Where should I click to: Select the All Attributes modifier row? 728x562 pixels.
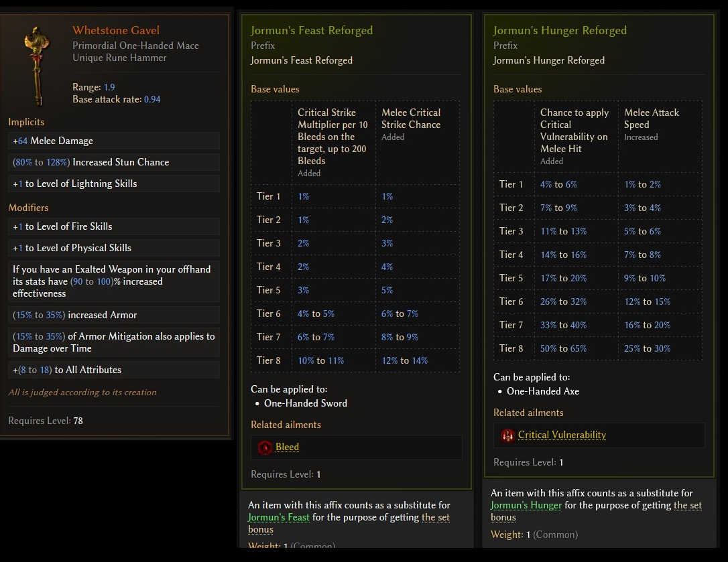pyautogui.click(x=115, y=370)
